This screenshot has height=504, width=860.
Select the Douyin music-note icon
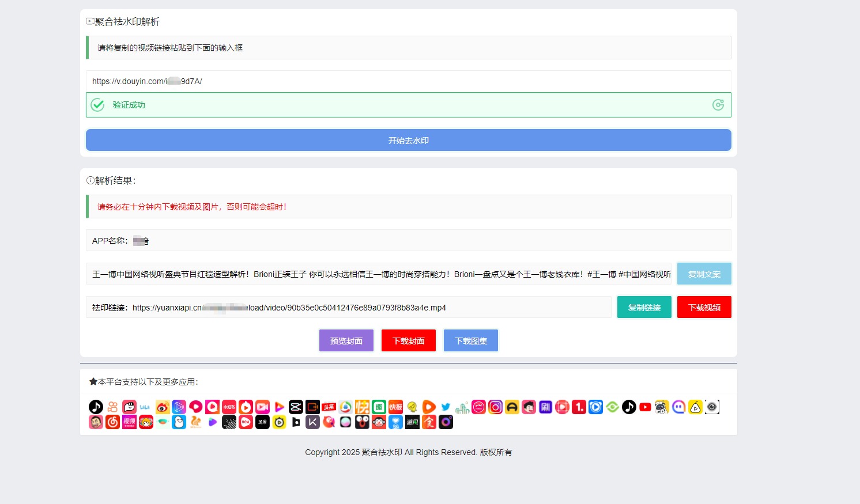pyautogui.click(x=96, y=407)
